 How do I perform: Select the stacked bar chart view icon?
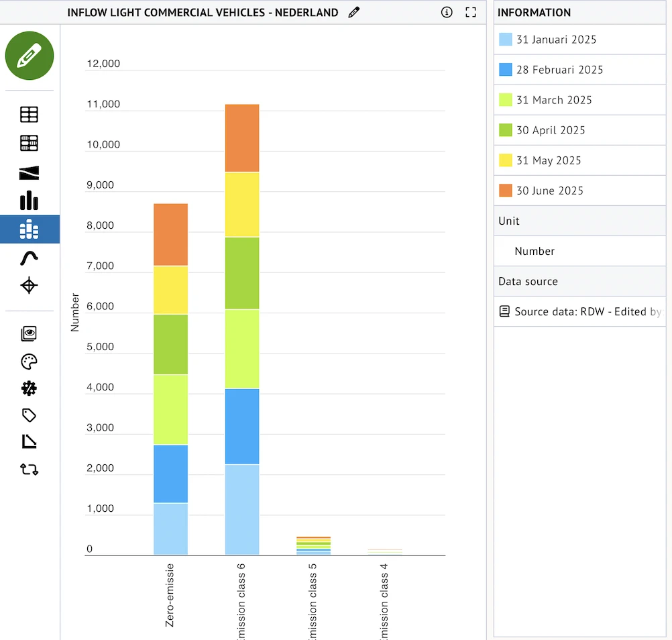pyautogui.click(x=29, y=229)
